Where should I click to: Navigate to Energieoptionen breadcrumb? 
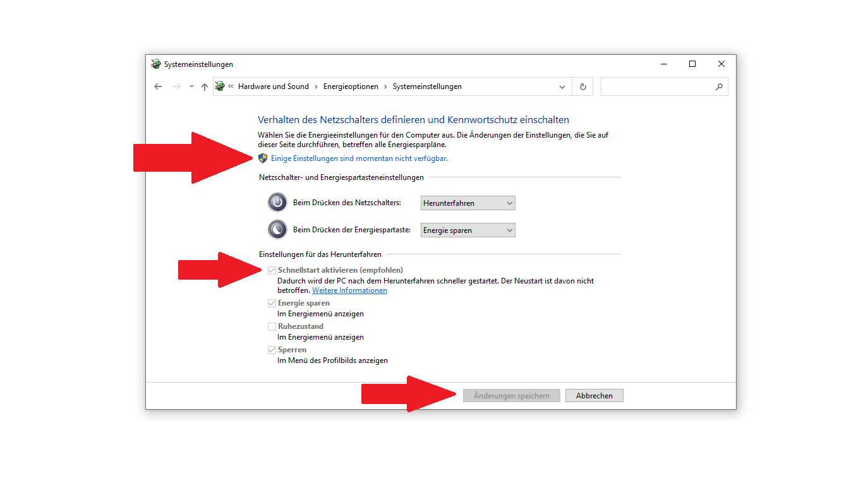[x=351, y=86]
